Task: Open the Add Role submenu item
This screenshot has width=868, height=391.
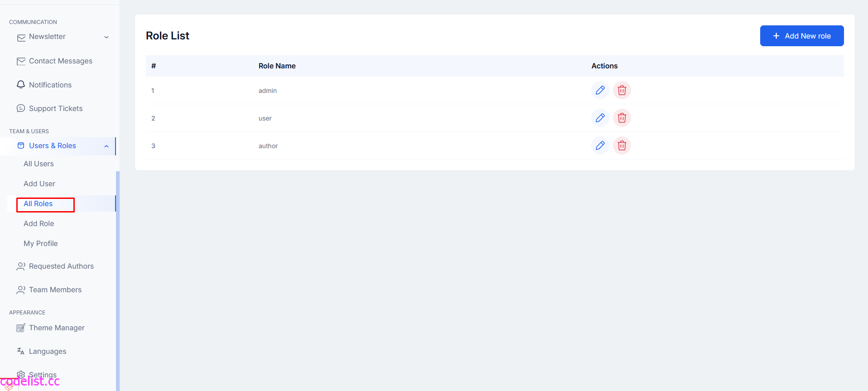Action: click(x=39, y=223)
